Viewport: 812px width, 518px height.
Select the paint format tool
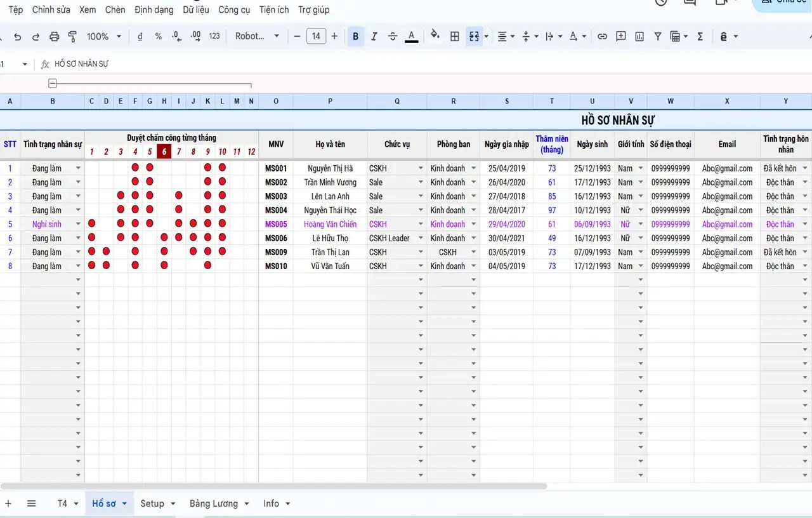[x=72, y=37]
